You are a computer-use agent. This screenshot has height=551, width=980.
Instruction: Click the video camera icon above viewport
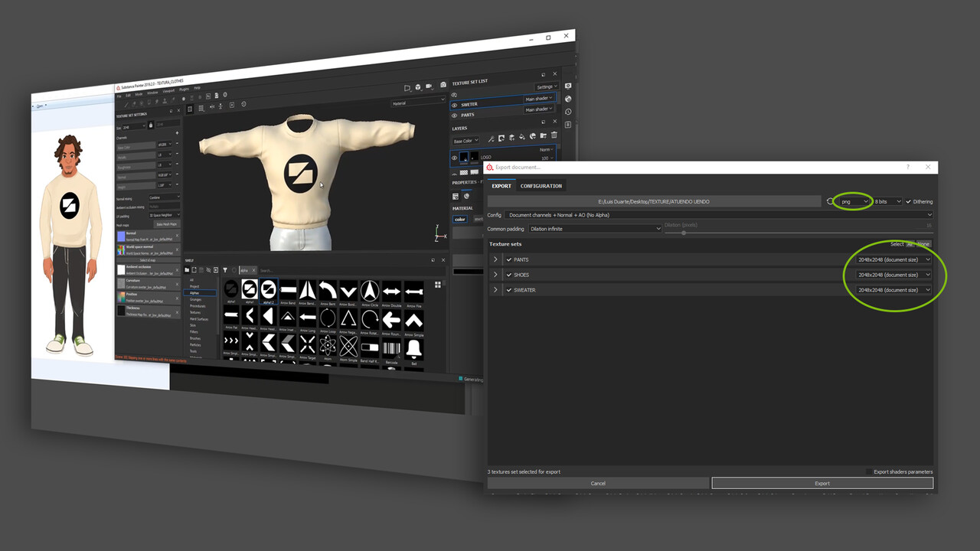(430, 86)
